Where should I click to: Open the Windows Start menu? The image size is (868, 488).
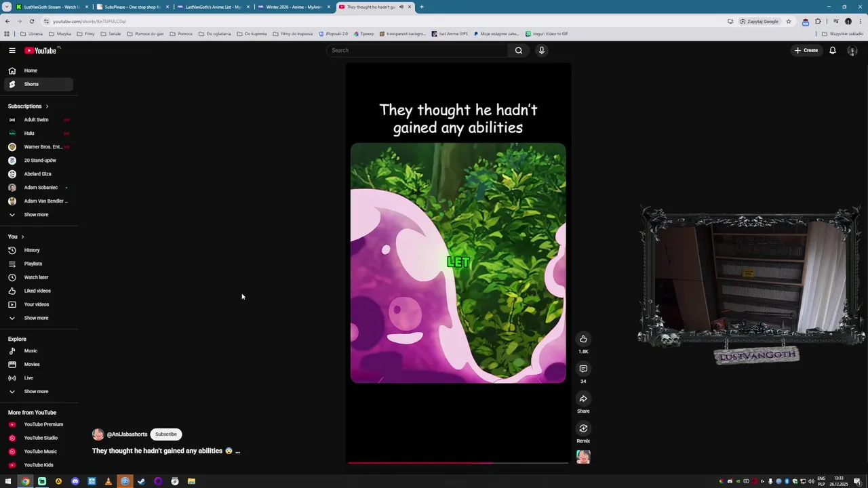[x=8, y=481]
